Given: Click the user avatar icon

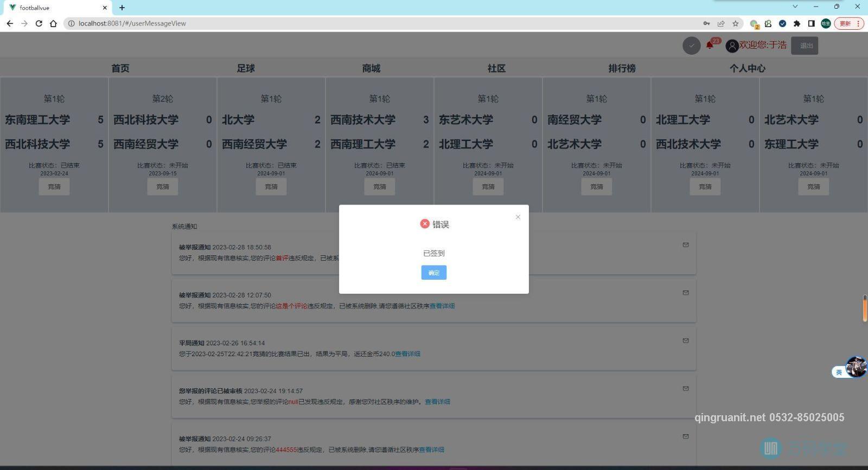Looking at the screenshot, I should pyautogui.click(x=732, y=46).
